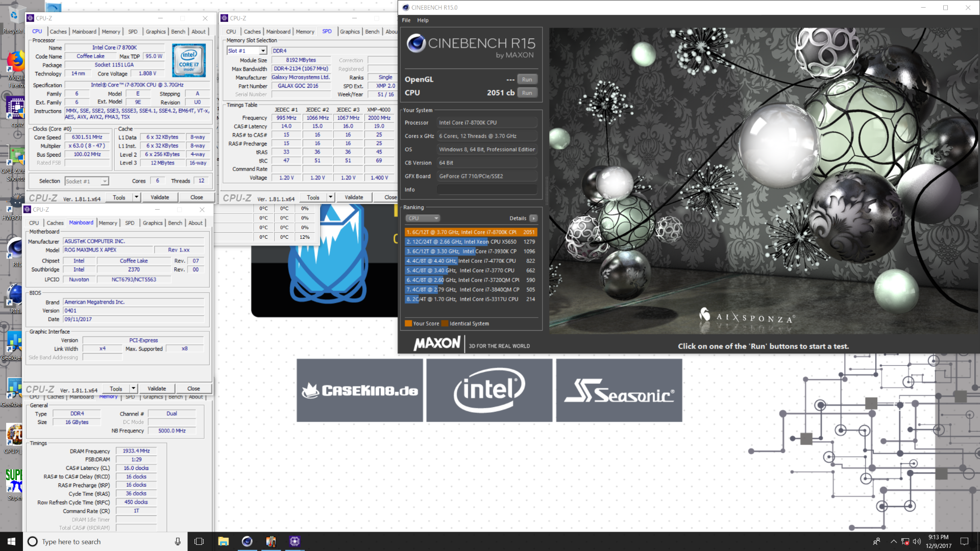The image size is (980, 551).
Task: Click the CPU-Z taskbar icon
Action: coord(295,541)
